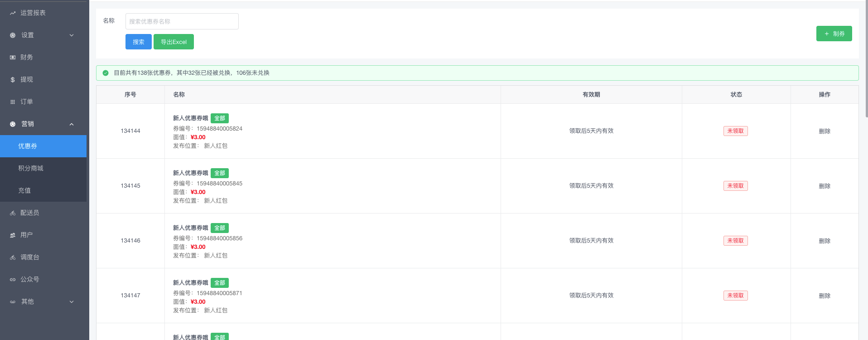Click the 提现 dollar icon

[x=13, y=80]
